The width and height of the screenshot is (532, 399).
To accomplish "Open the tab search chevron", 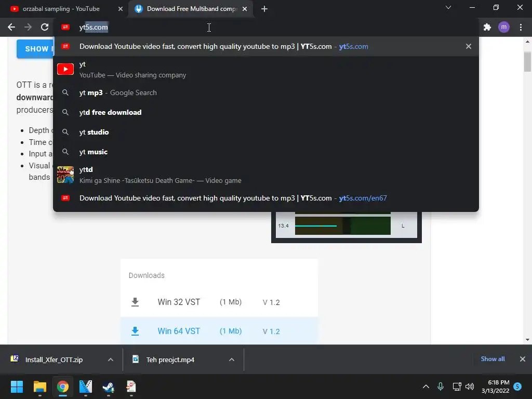I will [448, 7].
